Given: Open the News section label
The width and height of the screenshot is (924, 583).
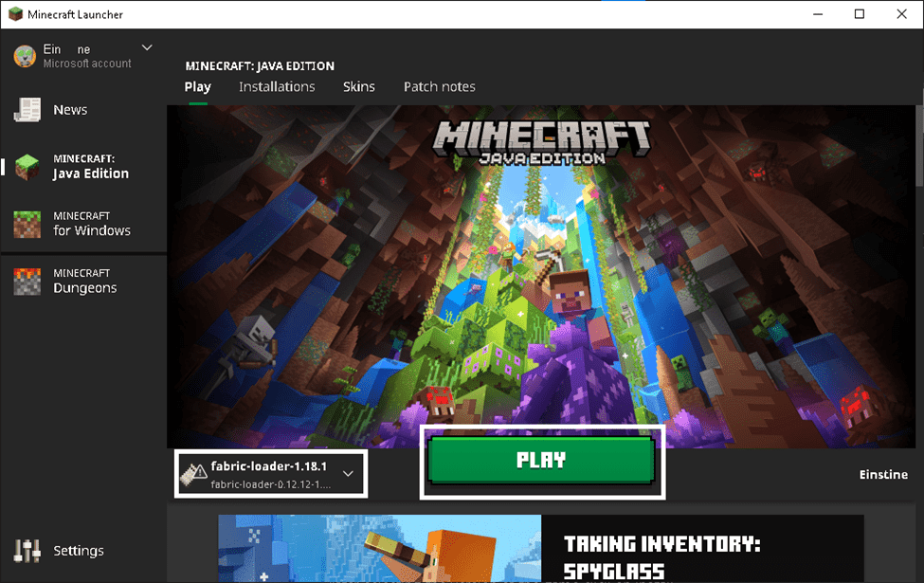Looking at the screenshot, I should click(70, 110).
